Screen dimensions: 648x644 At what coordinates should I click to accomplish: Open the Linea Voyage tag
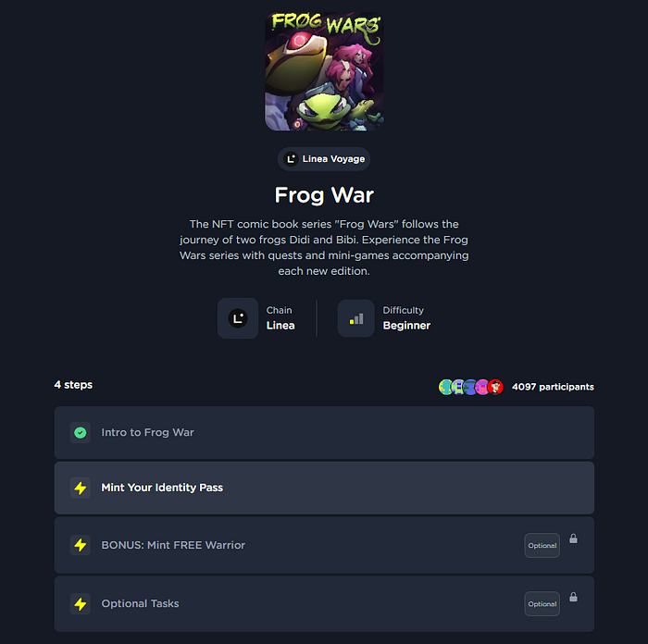click(324, 159)
